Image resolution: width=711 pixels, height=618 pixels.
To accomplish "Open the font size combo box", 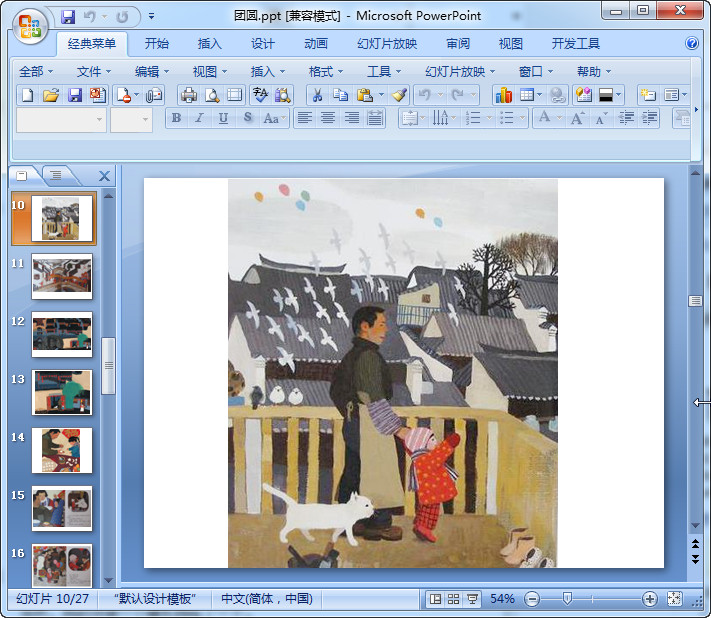I will click(x=131, y=120).
